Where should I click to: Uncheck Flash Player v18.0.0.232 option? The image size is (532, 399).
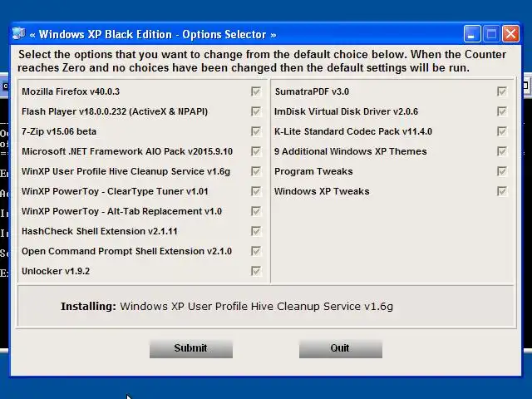pyautogui.click(x=256, y=111)
